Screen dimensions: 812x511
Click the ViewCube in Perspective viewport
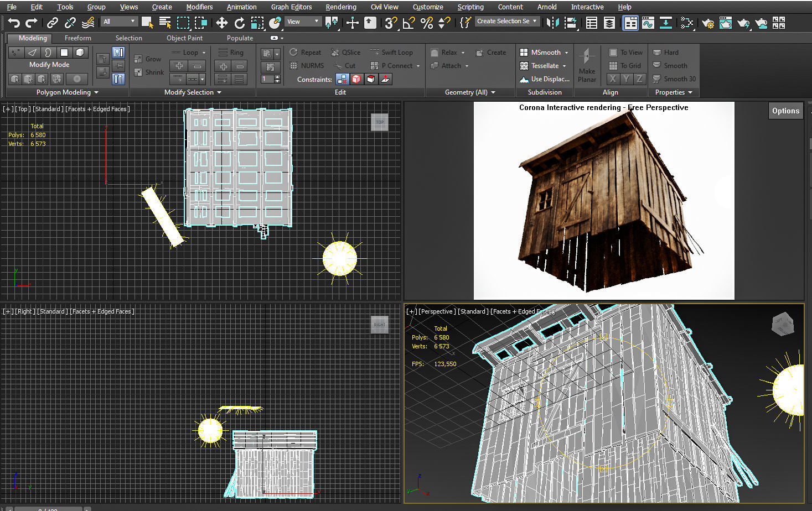[x=782, y=324]
